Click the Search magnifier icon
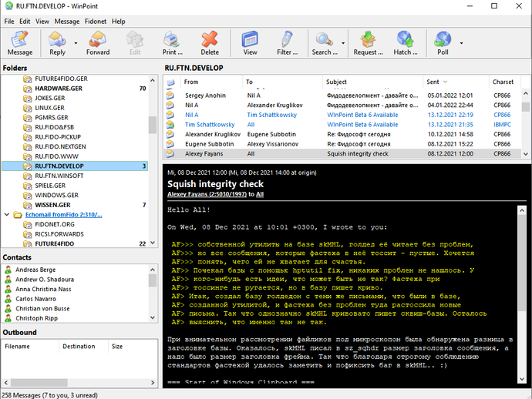532x399 pixels. tap(325, 39)
